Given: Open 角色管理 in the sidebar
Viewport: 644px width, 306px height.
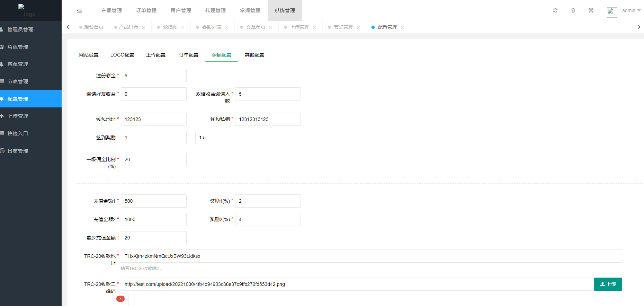Looking at the screenshot, I should pos(18,47).
